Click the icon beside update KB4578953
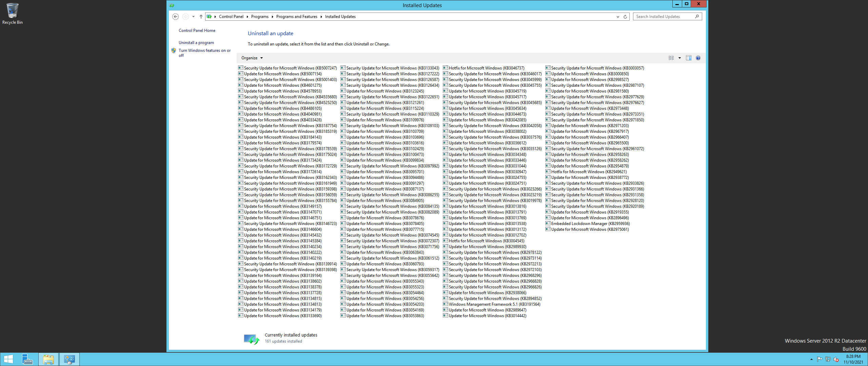The image size is (868, 366). pos(241,91)
